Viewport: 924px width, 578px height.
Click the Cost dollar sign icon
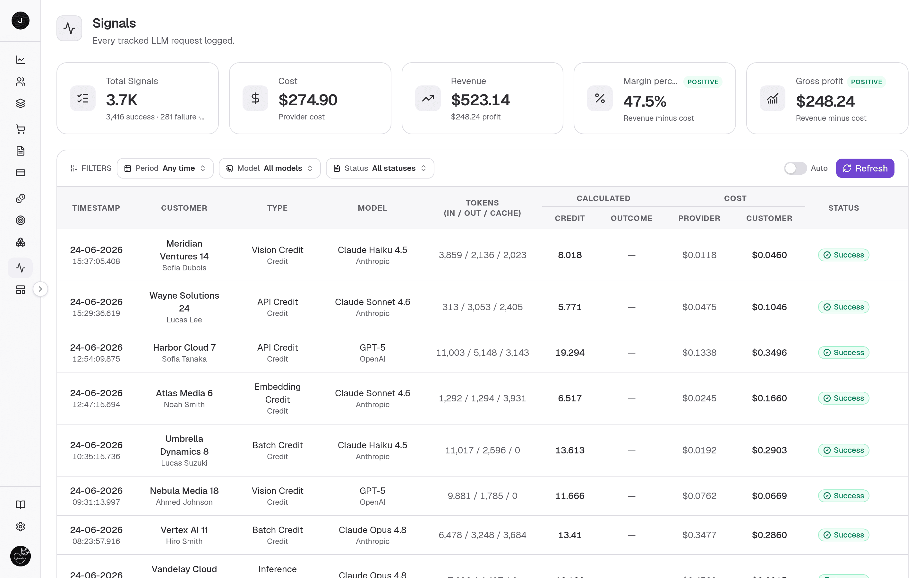click(255, 98)
